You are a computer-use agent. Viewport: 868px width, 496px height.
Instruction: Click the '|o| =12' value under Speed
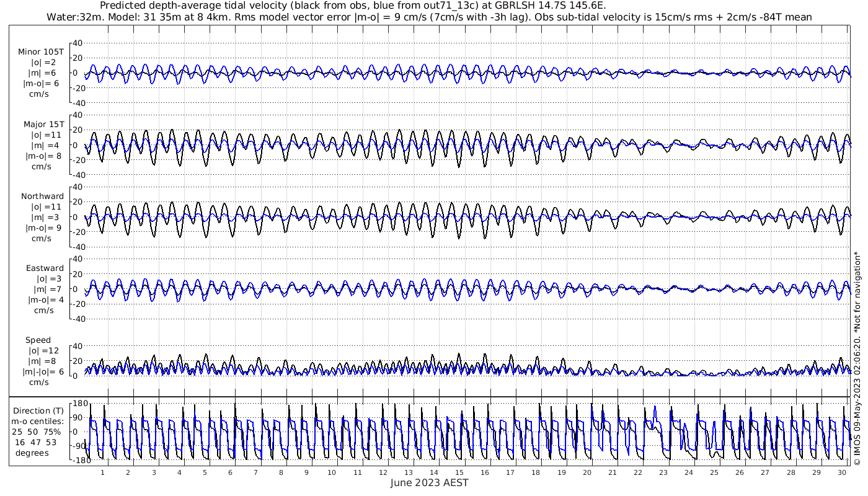[43, 351]
